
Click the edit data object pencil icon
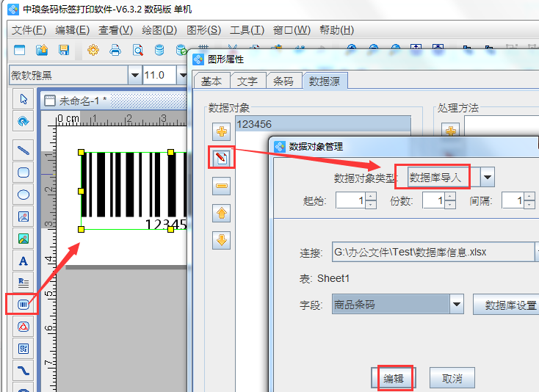(222, 157)
